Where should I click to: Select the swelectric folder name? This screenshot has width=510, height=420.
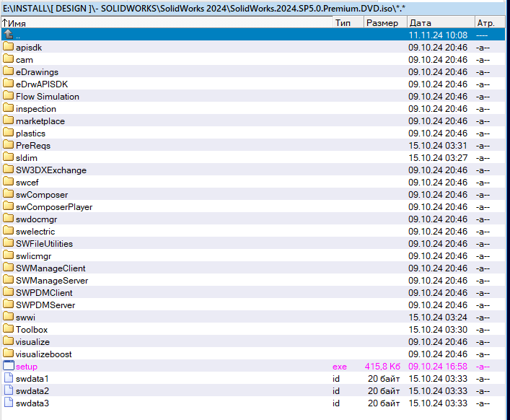tap(35, 232)
